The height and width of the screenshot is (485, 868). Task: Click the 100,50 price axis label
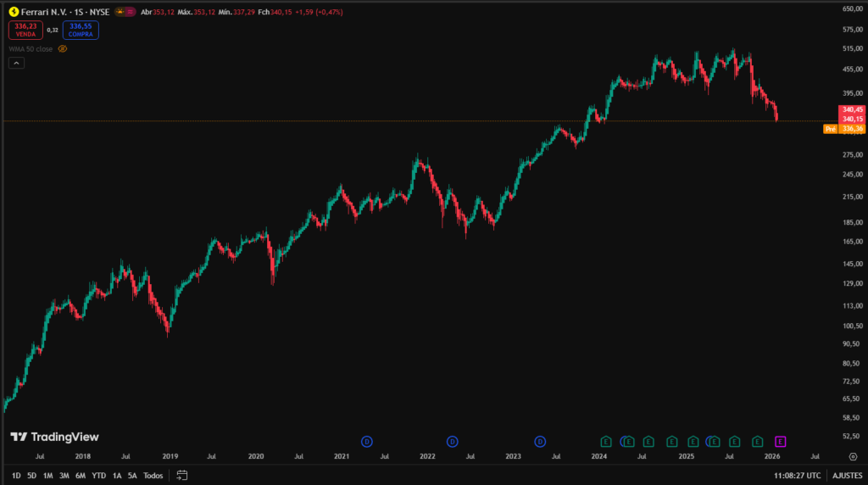point(853,326)
